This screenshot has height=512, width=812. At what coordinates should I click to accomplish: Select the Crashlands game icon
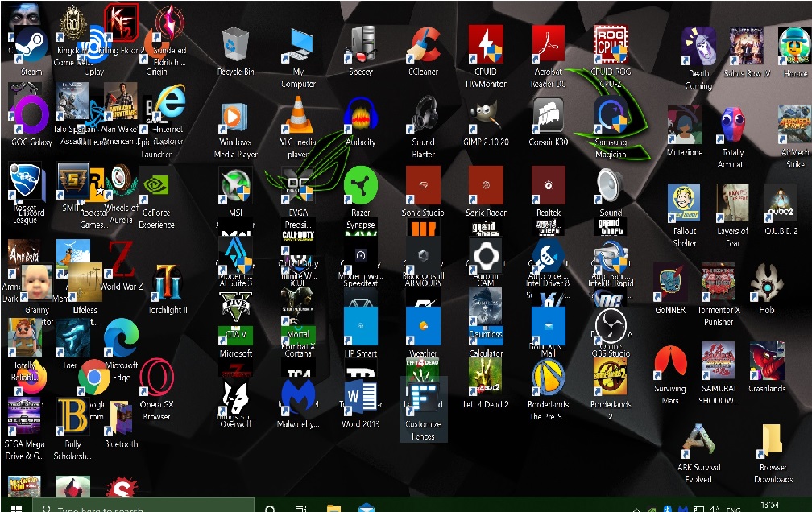pyautogui.click(x=767, y=361)
